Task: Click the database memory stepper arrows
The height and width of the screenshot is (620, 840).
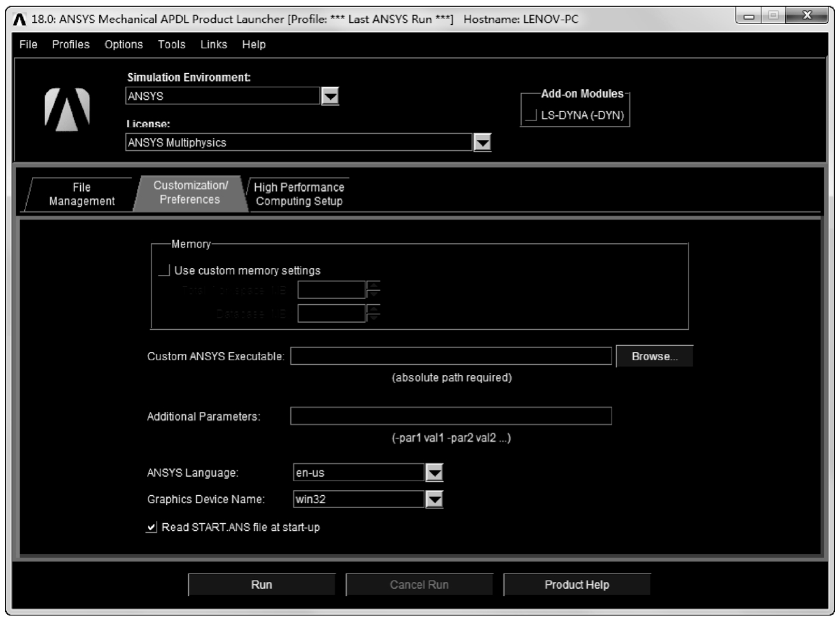Action: [374, 313]
